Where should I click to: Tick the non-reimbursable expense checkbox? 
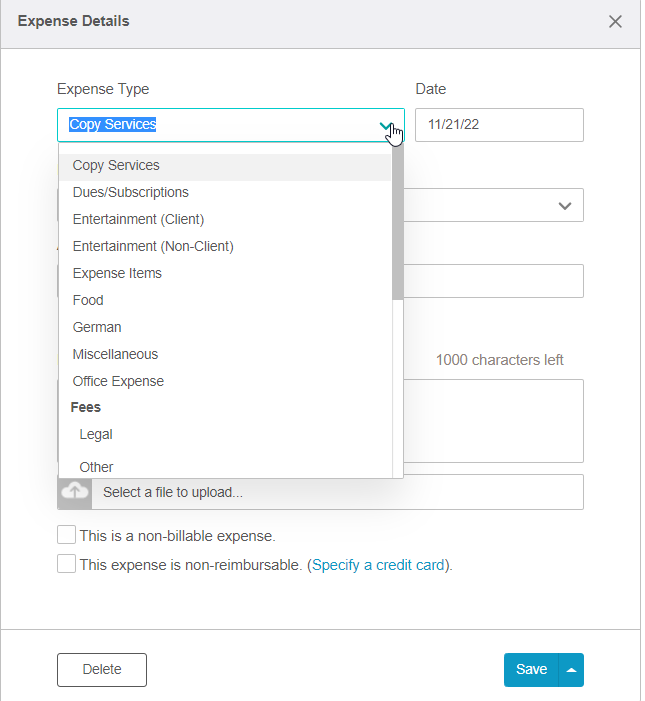pyautogui.click(x=66, y=564)
